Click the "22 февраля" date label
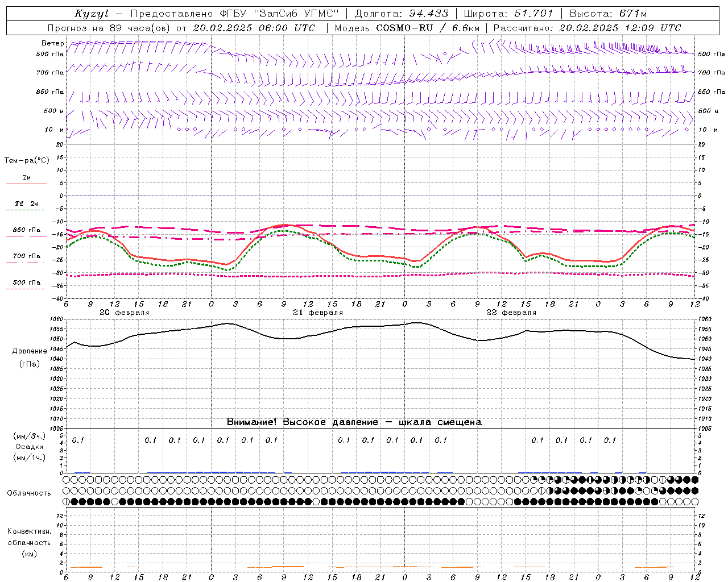Image resolution: width=728 pixels, height=582 pixels. coord(511,313)
